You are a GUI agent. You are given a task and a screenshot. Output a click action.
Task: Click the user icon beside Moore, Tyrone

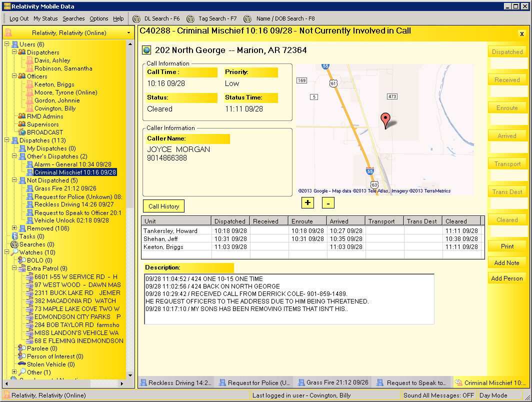(30, 92)
